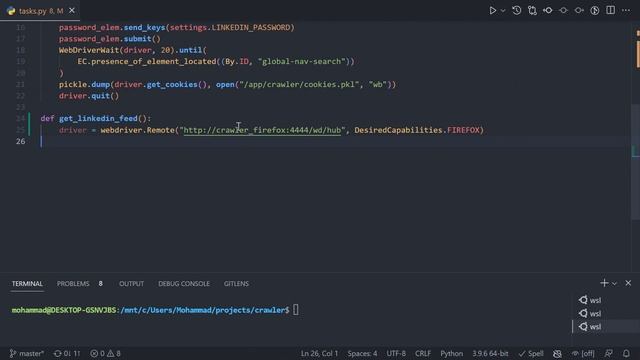This screenshot has width=640, height=360.
Task: Switch to the DEBUG CONSOLE tab
Action: tap(184, 284)
